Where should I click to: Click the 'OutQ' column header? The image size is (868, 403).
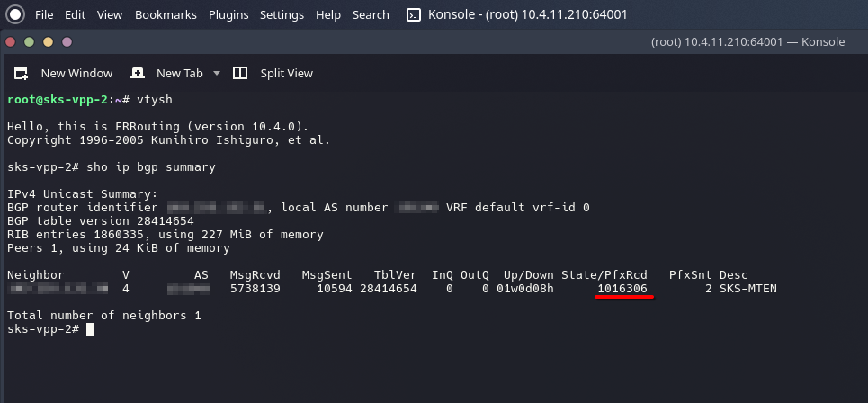(x=474, y=275)
